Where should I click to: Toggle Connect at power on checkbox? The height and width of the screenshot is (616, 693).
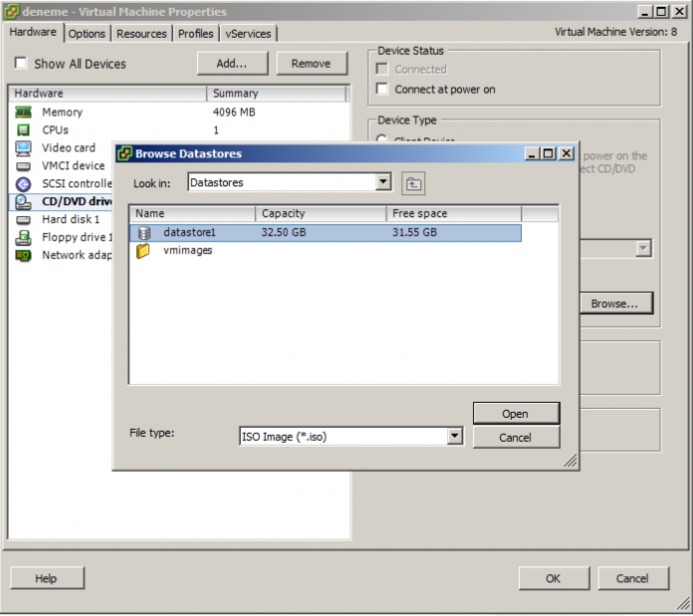(383, 90)
